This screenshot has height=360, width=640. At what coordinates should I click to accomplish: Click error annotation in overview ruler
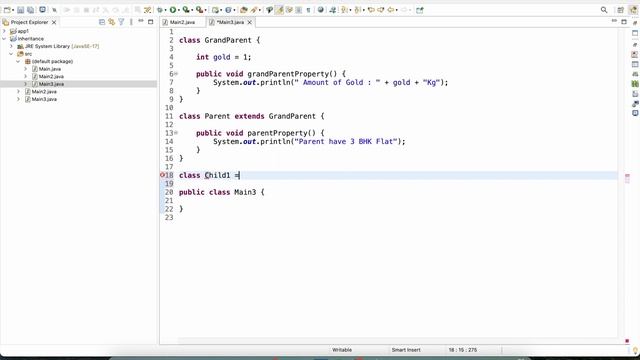[627, 176]
